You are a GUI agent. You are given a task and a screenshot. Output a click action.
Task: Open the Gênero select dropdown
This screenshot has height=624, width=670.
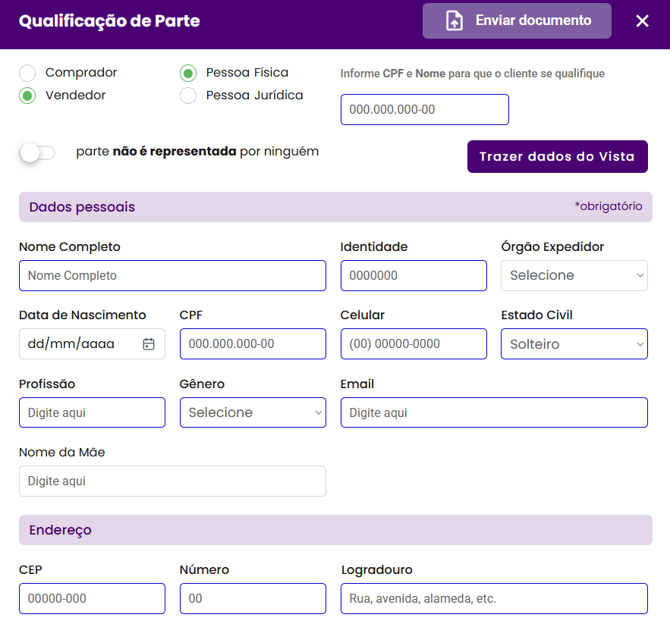click(x=253, y=412)
